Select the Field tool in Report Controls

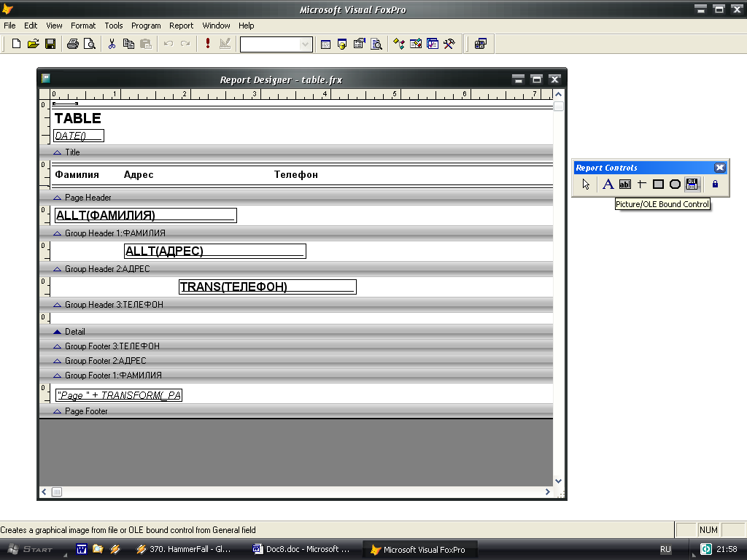624,184
